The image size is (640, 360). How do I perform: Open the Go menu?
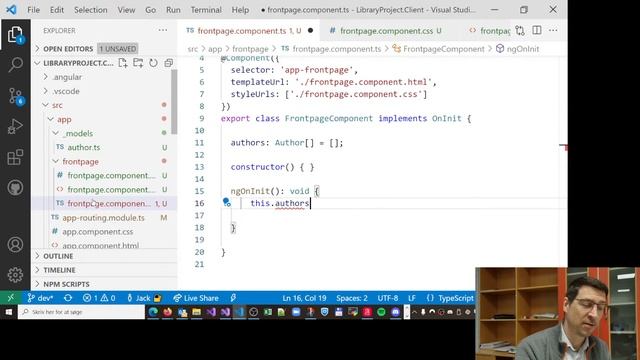[150, 10]
